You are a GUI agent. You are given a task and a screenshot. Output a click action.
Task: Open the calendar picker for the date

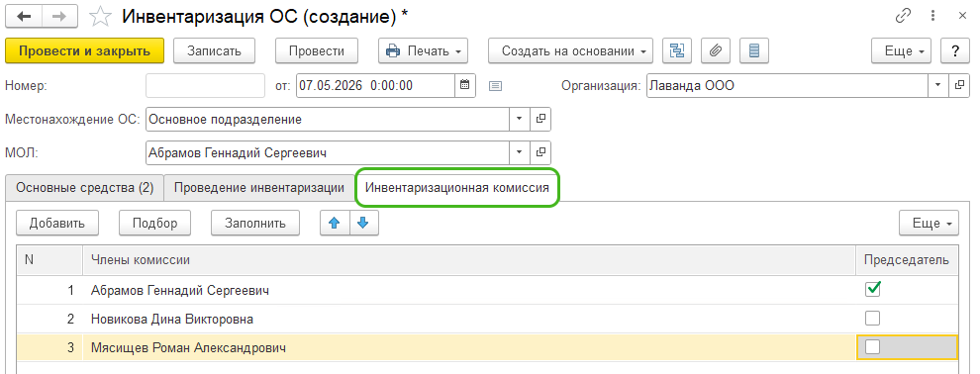pos(465,85)
